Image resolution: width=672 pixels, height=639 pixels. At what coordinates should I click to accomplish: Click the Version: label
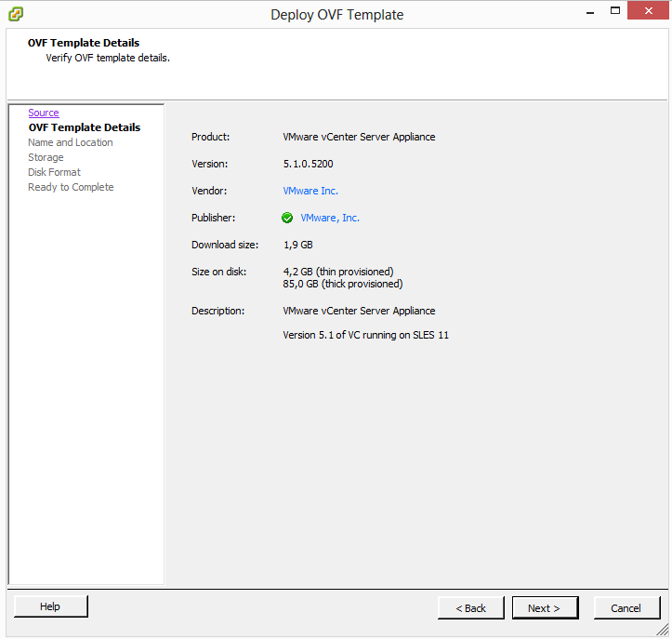pyautogui.click(x=209, y=164)
